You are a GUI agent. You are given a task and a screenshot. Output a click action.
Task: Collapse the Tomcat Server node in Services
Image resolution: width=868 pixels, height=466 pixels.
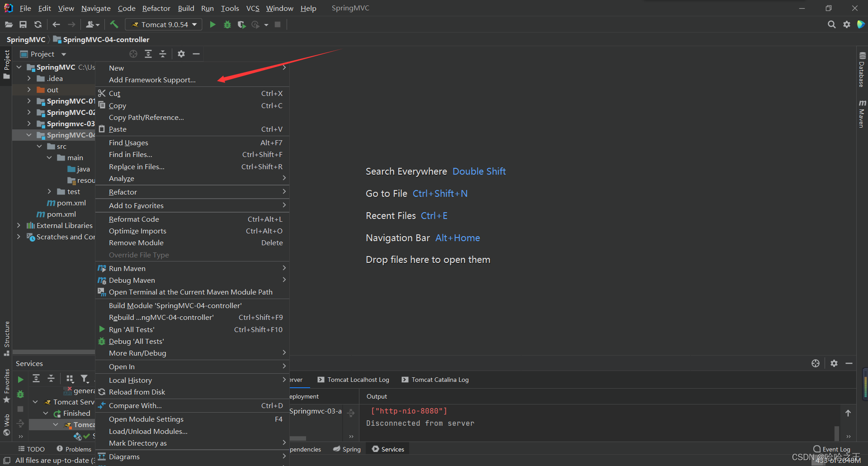[x=35, y=402]
